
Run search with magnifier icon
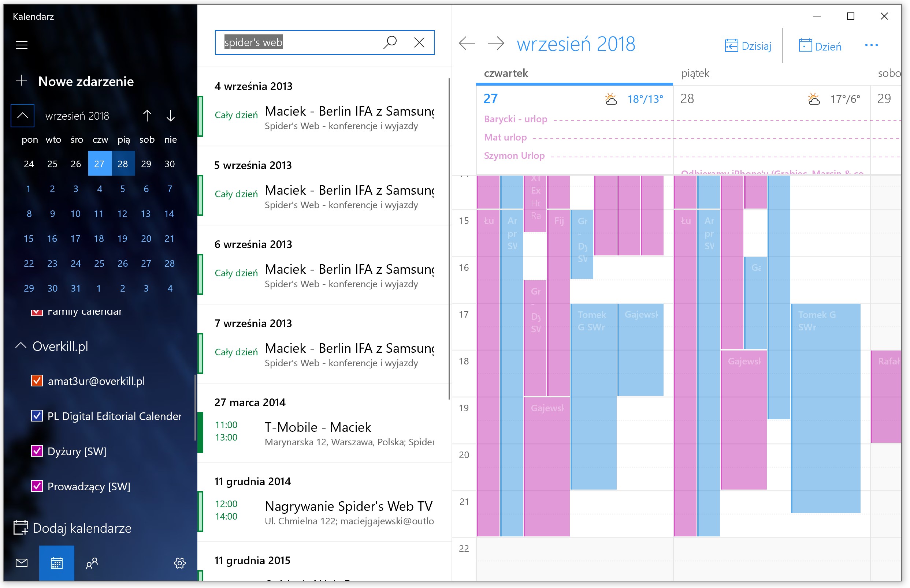[x=390, y=42]
